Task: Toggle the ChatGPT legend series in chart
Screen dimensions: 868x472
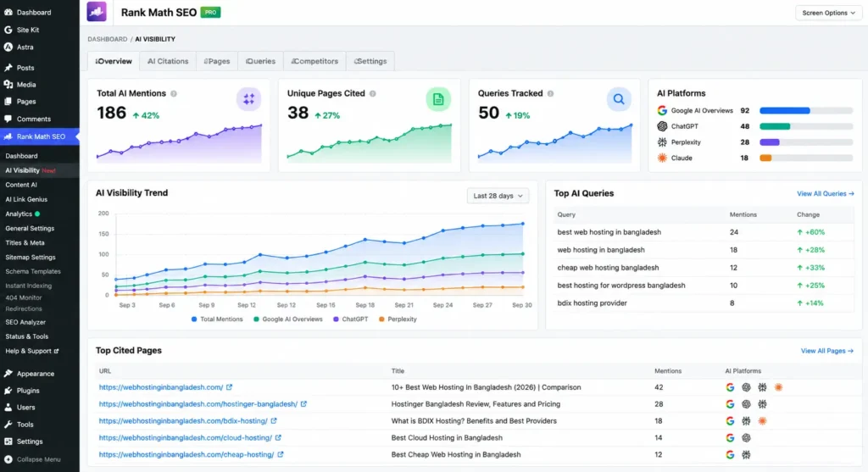Action: point(351,319)
